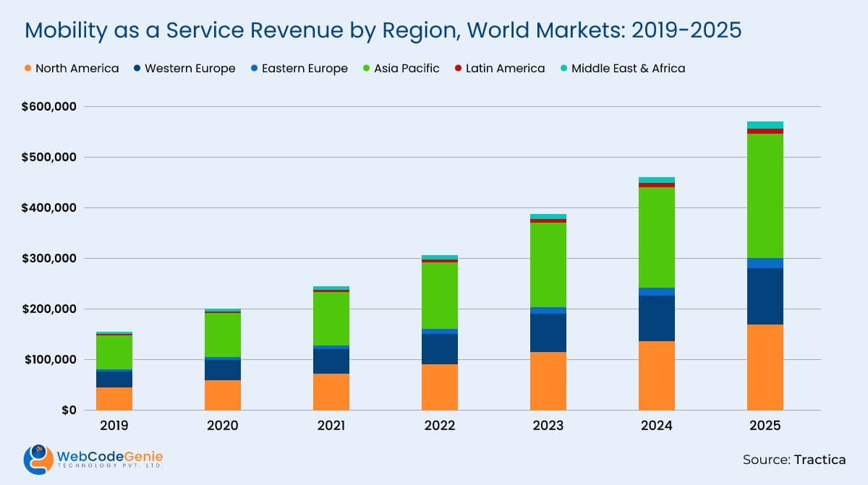
Task: Open the Tractica source link
Action: pyautogui.click(x=821, y=459)
